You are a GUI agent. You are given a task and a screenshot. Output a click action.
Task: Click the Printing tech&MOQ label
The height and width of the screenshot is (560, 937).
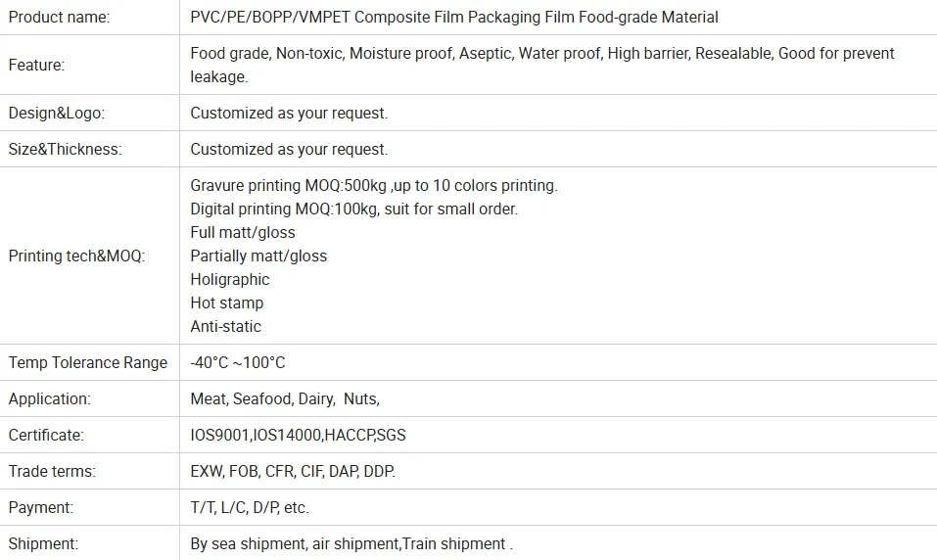76,256
